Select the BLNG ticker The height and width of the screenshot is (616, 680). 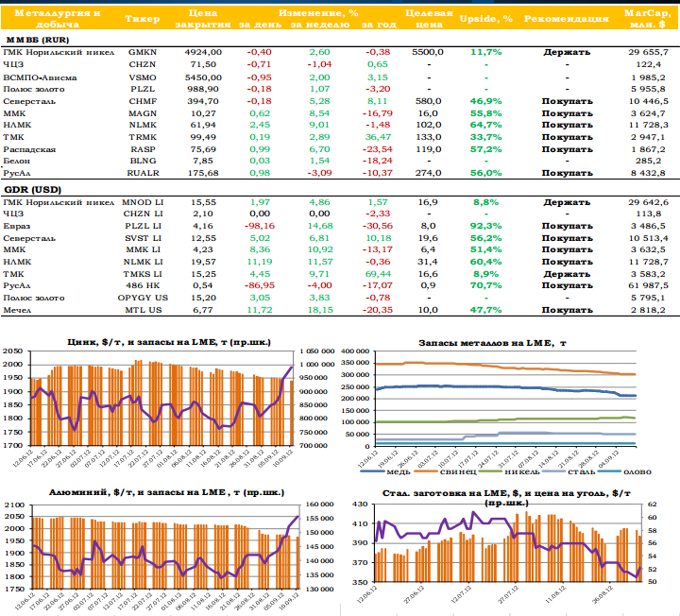(x=143, y=161)
